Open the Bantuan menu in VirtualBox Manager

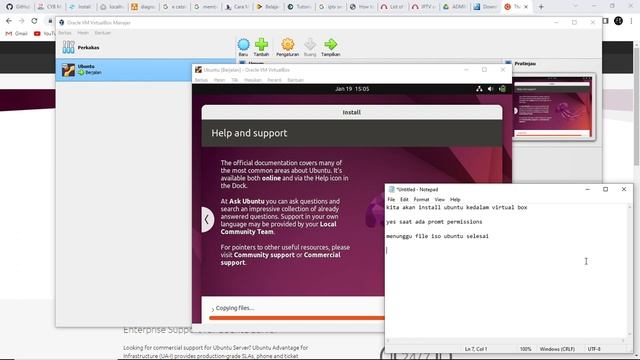[x=102, y=33]
